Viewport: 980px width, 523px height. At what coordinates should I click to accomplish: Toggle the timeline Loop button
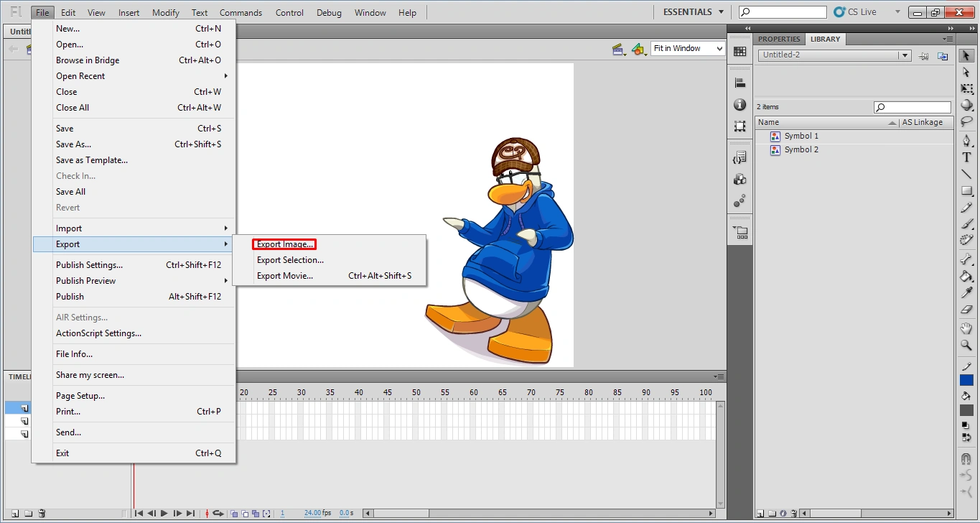tap(218, 514)
